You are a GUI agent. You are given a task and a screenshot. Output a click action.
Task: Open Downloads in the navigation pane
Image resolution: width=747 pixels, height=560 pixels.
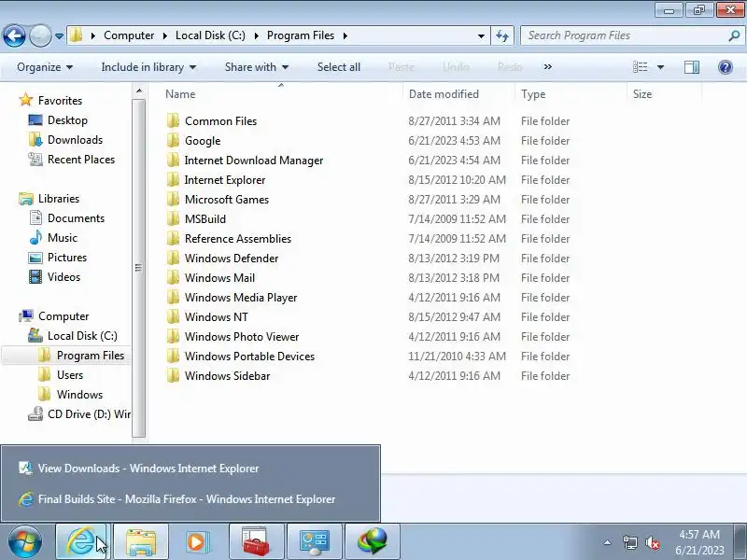click(65, 139)
